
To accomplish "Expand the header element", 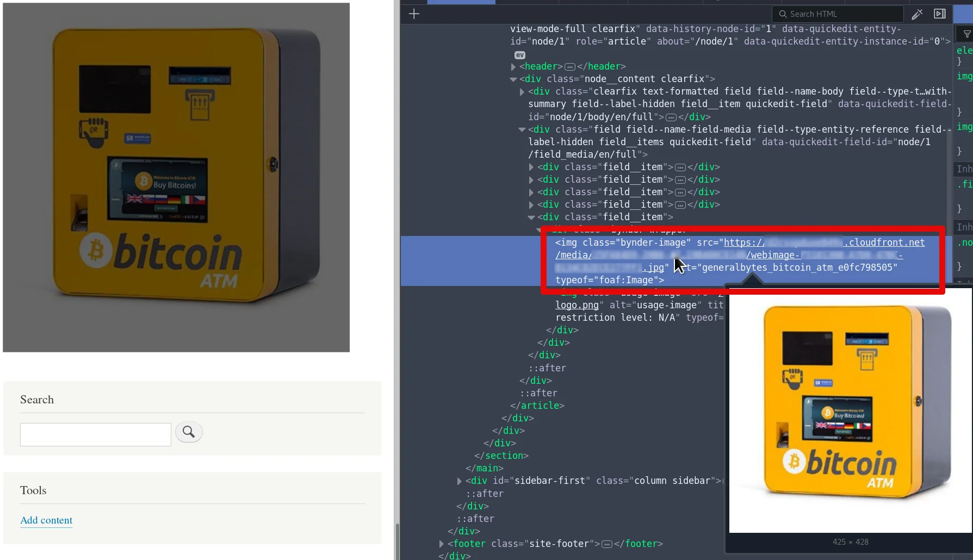I will tap(513, 66).
